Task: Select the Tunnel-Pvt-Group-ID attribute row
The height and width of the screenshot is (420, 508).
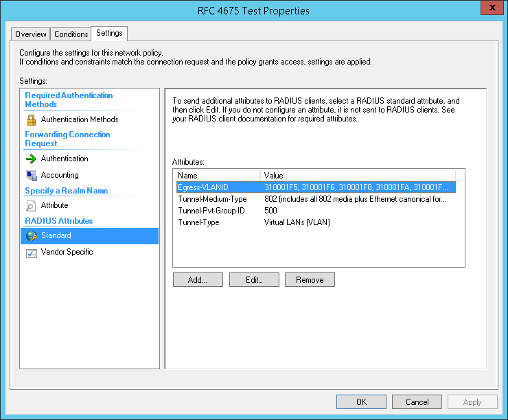Action: [x=316, y=211]
